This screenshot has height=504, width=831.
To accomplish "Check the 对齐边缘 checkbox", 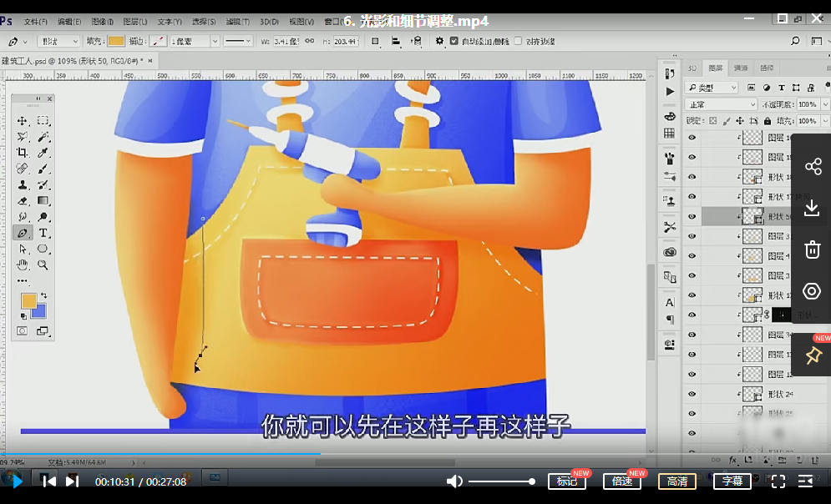I will (x=519, y=41).
